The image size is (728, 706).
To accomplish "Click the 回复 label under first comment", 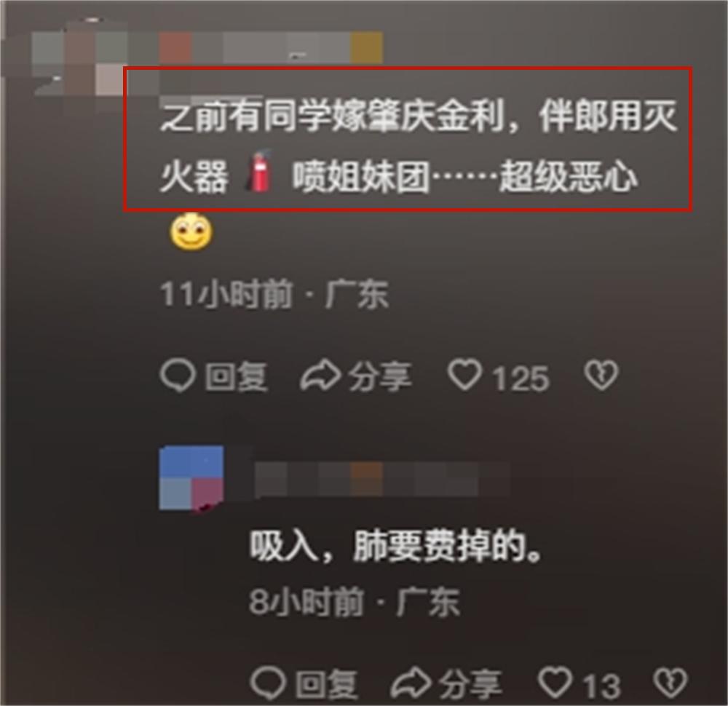I will 237,376.
